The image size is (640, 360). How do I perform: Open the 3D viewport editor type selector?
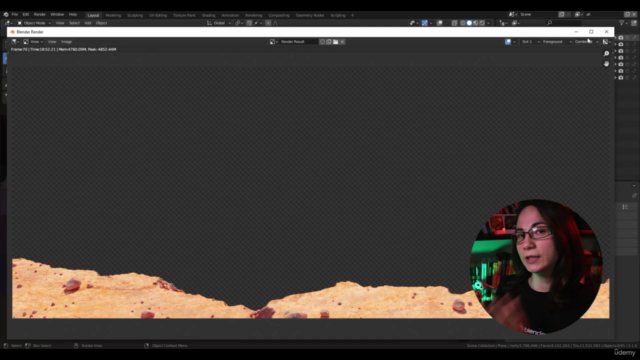point(8,23)
